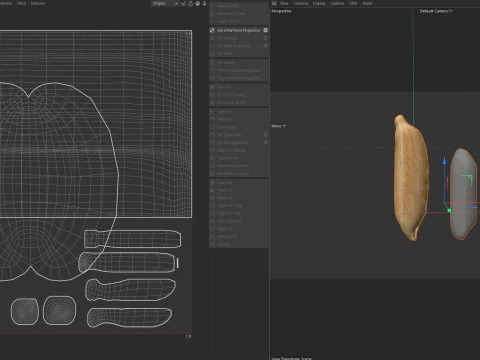Click the round icon beside the lock
Screen dimensions: 480x360
(x=197, y=4)
